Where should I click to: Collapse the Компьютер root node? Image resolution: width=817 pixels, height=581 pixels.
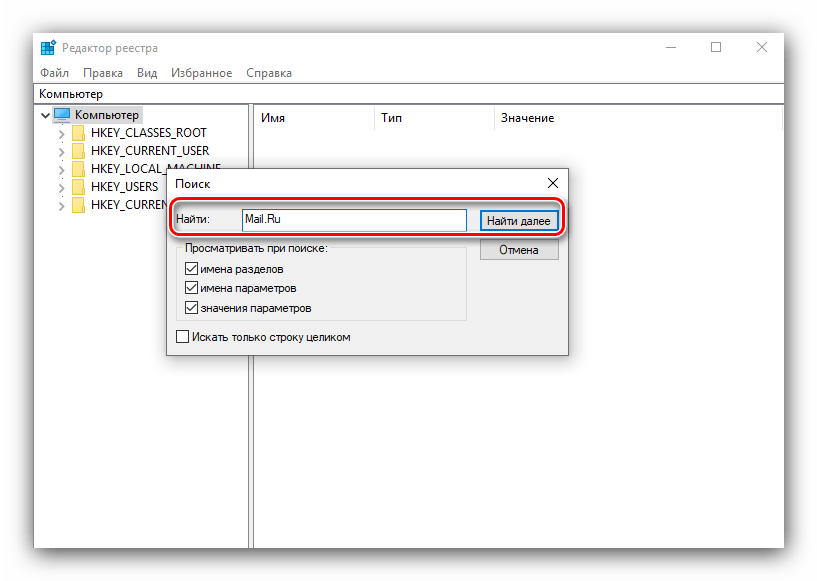(45, 115)
